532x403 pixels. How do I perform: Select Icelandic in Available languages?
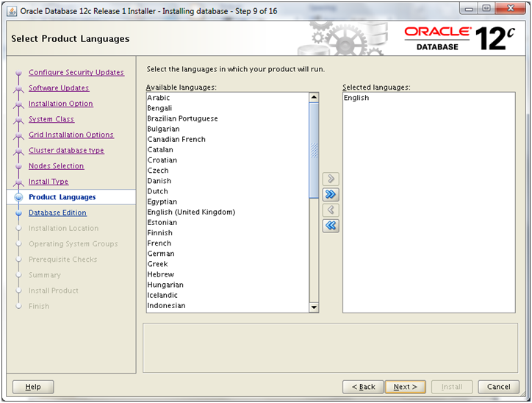coord(228,296)
